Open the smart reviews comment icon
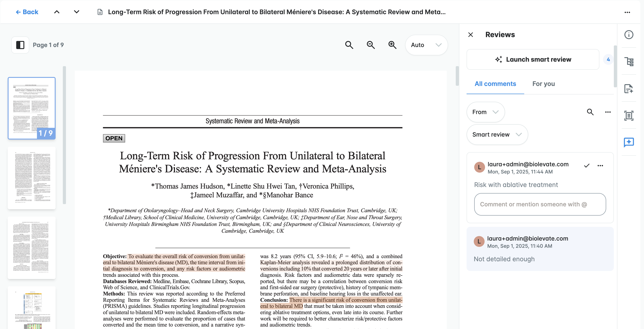This screenshot has width=644, height=329. (x=628, y=142)
